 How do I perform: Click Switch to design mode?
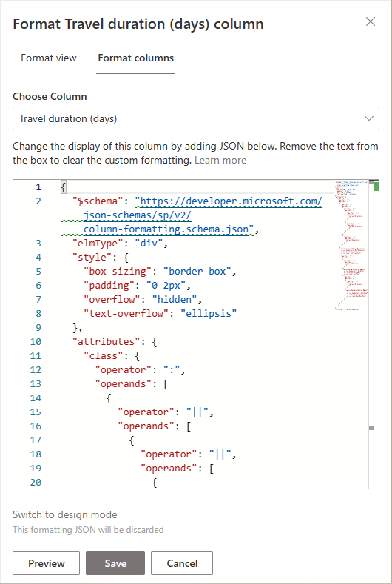[65, 514]
